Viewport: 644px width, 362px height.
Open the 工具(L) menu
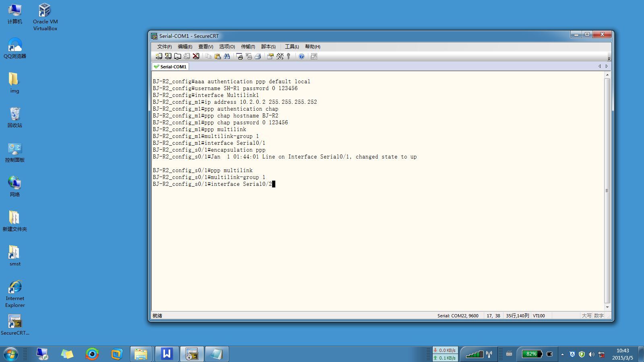292,47
